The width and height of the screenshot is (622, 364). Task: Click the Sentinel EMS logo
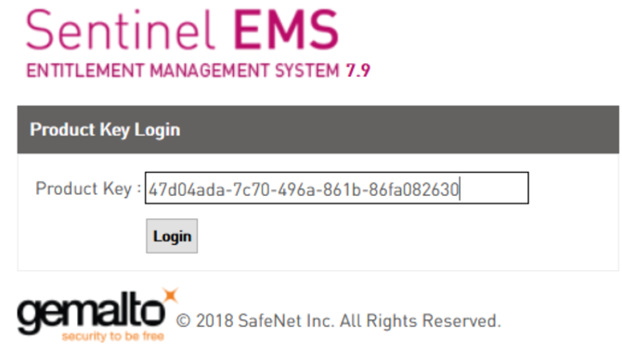pyautogui.click(x=198, y=44)
